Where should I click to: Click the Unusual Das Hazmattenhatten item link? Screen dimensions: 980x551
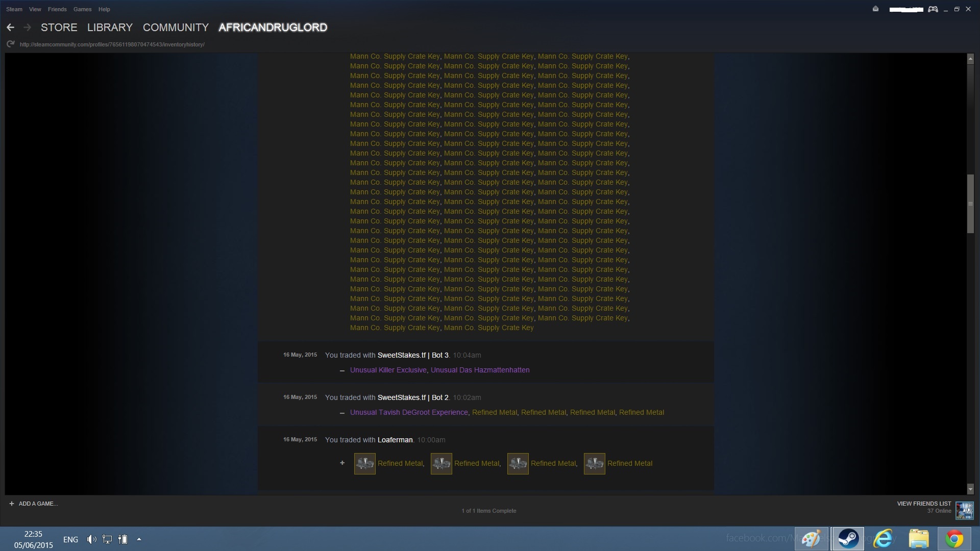click(x=480, y=370)
